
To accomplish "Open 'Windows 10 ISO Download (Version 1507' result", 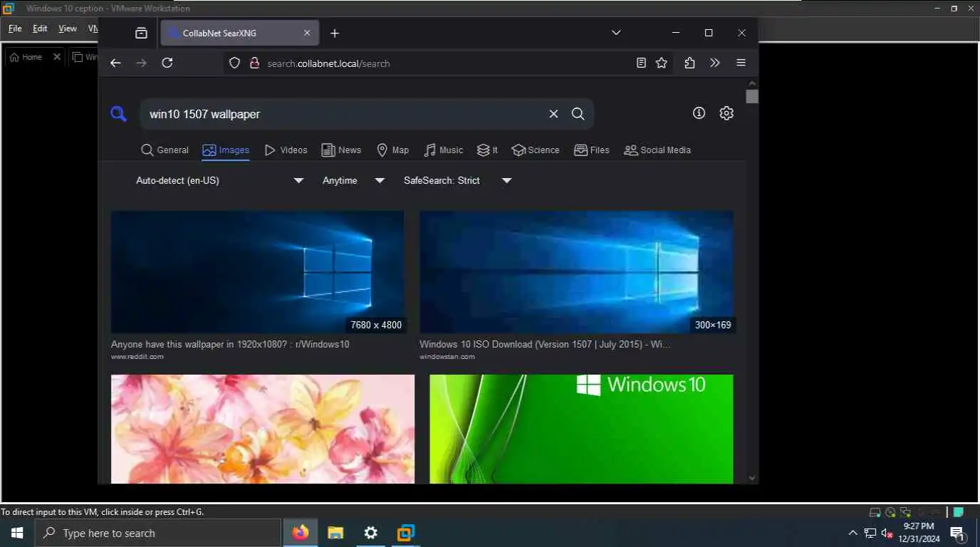I will coord(545,344).
